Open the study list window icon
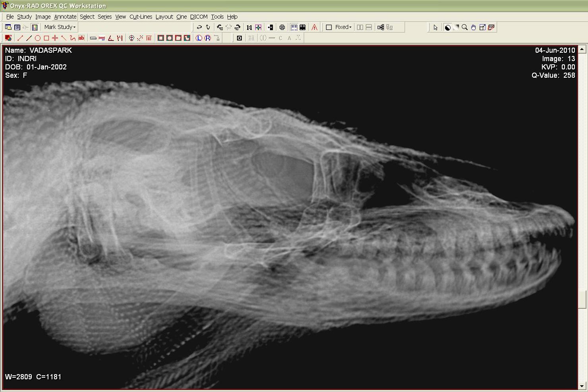Image resolution: width=588 pixels, height=392 pixels. click(x=8, y=27)
